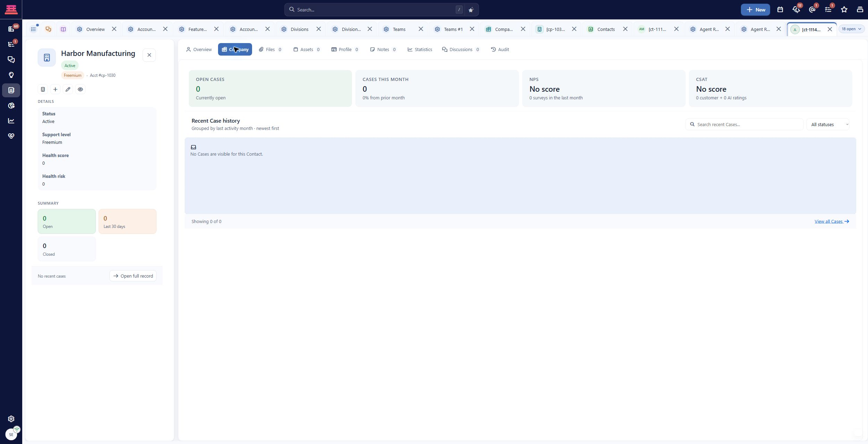Viewport: 868px width, 444px height.
Task: Close the [ct-1114... active workspace tab
Action: click(830, 29)
